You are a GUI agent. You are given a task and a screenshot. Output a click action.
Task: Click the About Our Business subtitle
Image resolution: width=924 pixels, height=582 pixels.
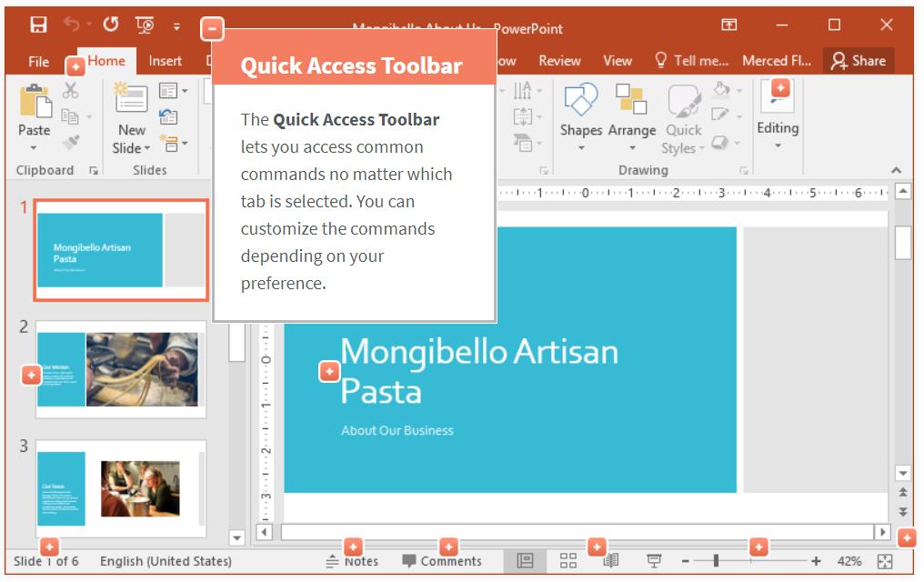(x=397, y=431)
